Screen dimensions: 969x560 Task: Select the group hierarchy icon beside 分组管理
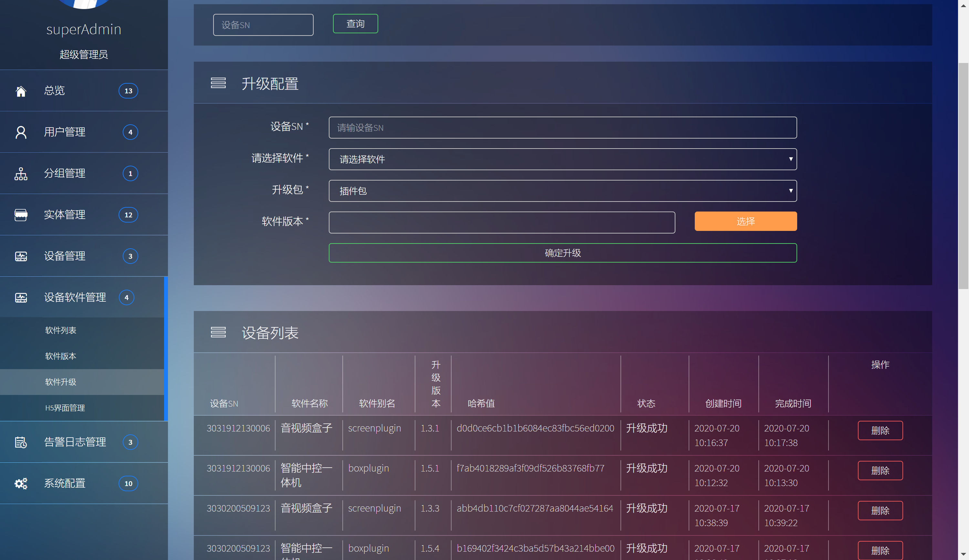click(x=21, y=173)
